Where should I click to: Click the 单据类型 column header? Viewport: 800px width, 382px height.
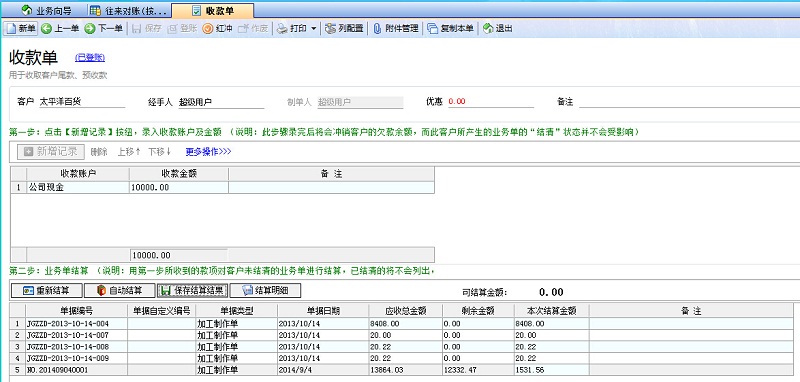236,311
